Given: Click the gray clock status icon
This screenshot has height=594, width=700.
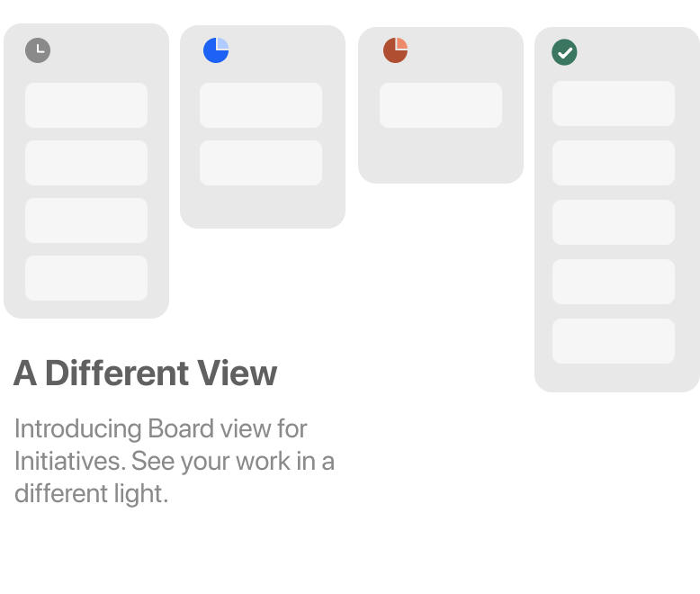Looking at the screenshot, I should point(38,50).
